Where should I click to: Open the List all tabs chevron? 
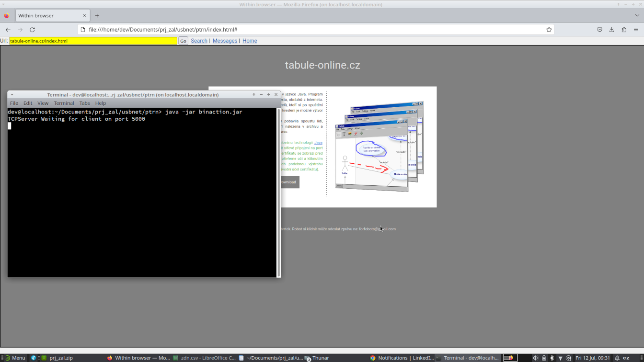coord(636,15)
